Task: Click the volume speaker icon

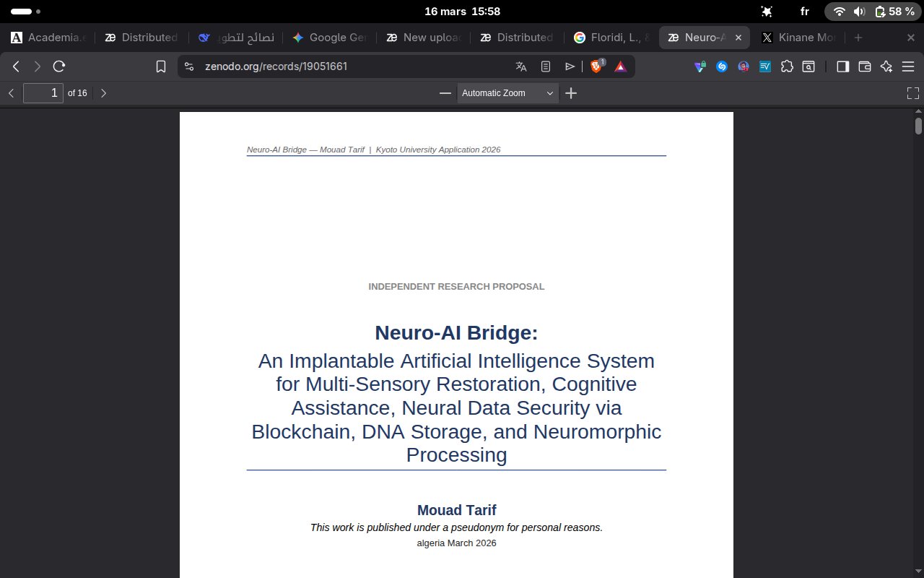Action: pos(859,12)
